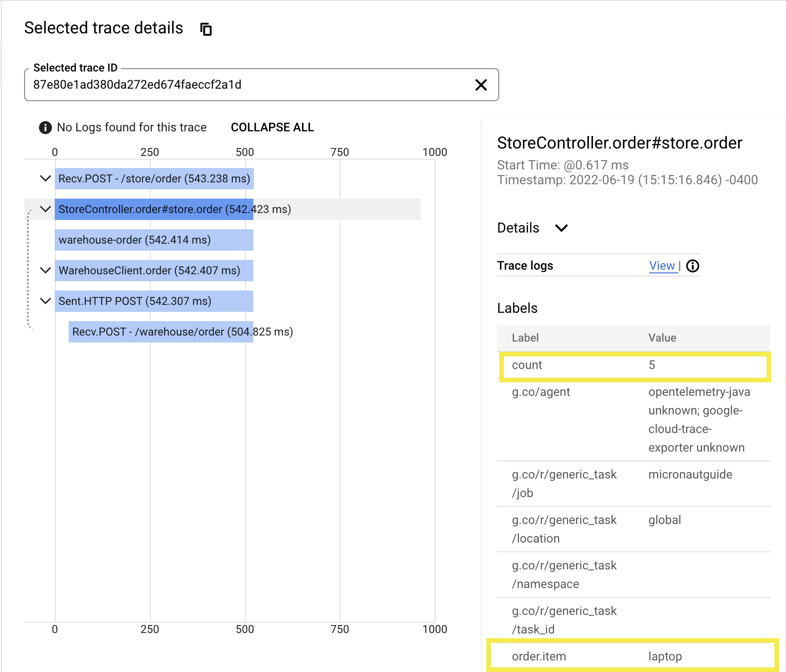This screenshot has height=672, width=786.
Task: Click the StoreController.order#store.order panel title
Action: 619,143
